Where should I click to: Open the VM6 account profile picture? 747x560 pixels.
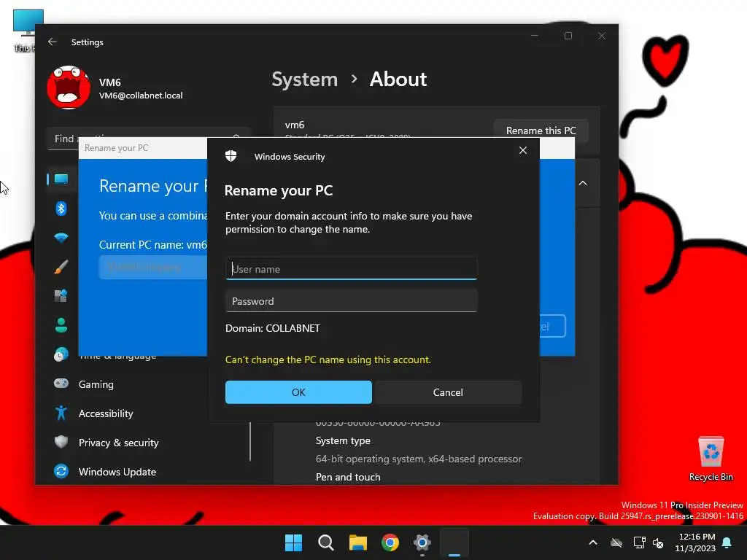pyautogui.click(x=69, y=87)
